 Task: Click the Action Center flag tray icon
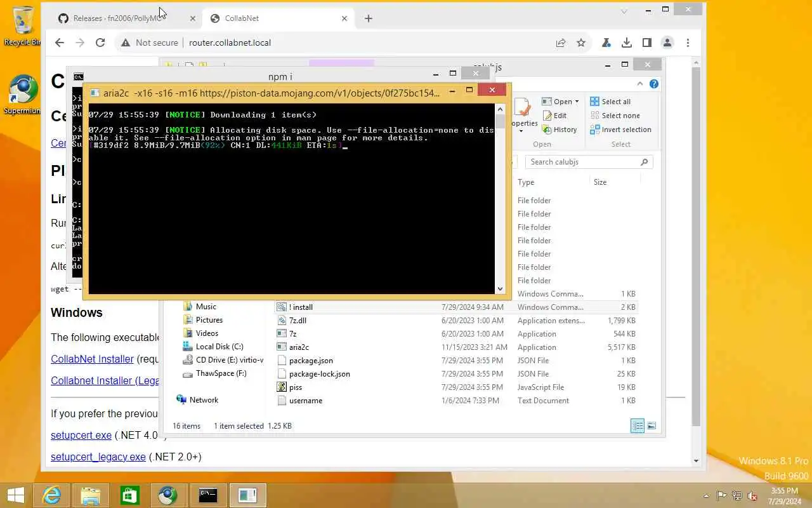coord(722,496)
